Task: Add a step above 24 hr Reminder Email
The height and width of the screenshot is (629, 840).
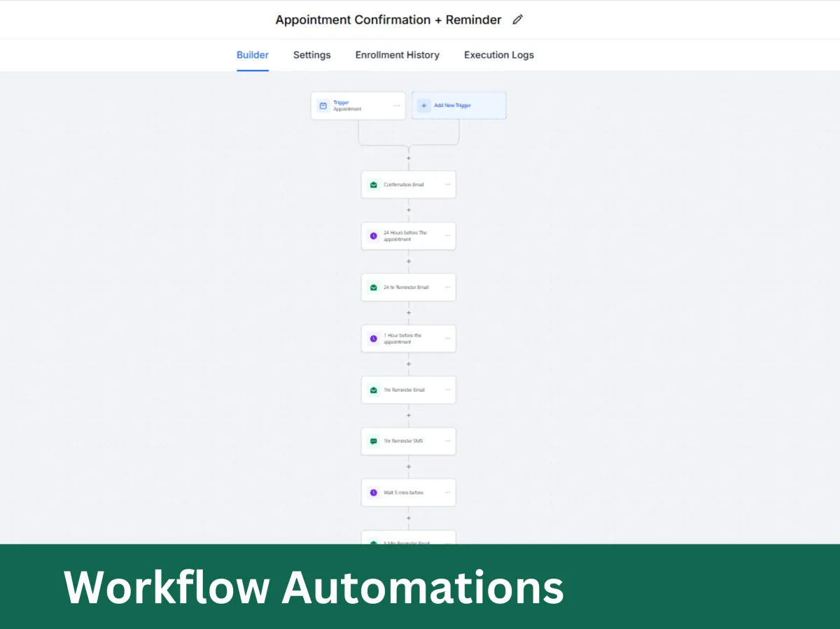Action: [x=409, y=261]
